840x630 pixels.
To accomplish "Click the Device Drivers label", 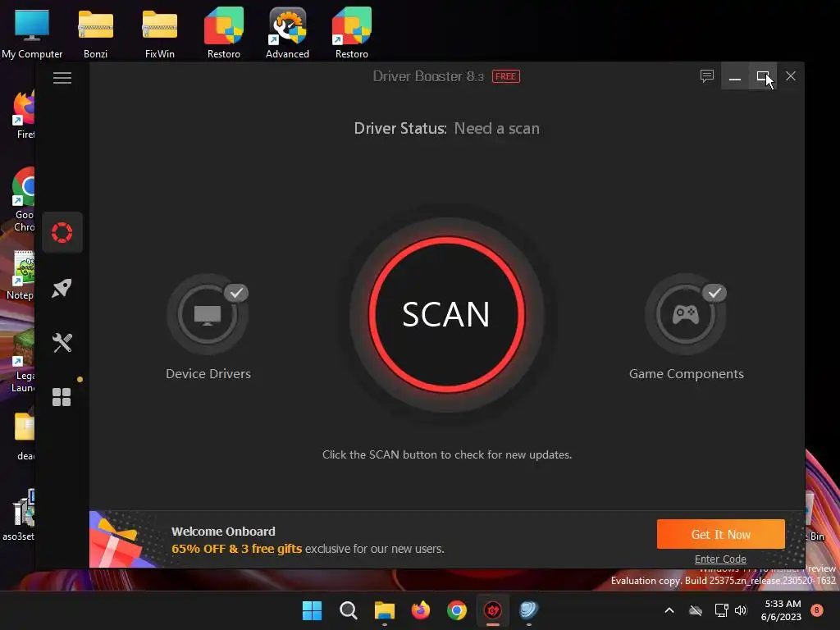I will pos(208,374).
